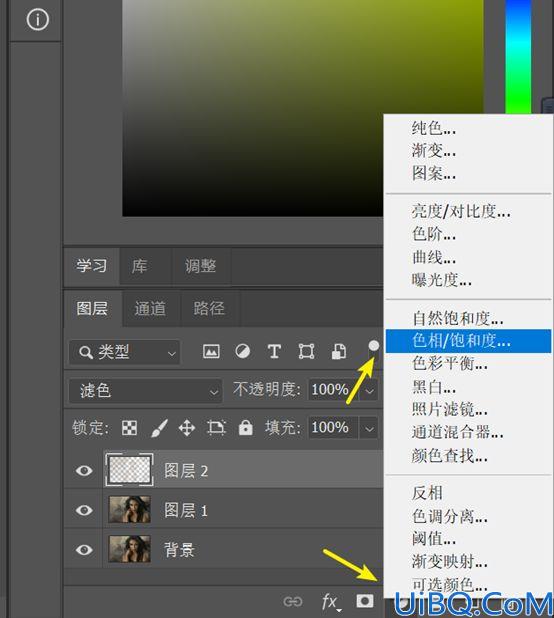
Task: Choose 可选颜色... menu entry
Action: pyautogui.click(x=468, y=584)
